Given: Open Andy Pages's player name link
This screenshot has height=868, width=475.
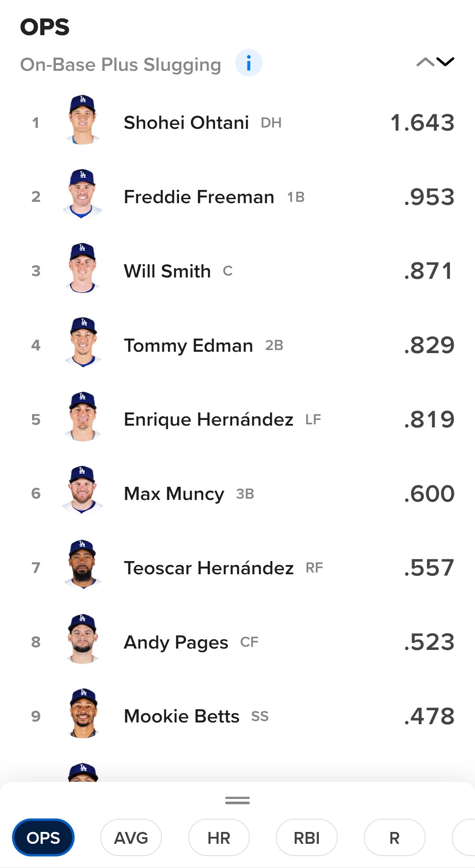Looking at the screenshot, I should (x=176, y=642).
